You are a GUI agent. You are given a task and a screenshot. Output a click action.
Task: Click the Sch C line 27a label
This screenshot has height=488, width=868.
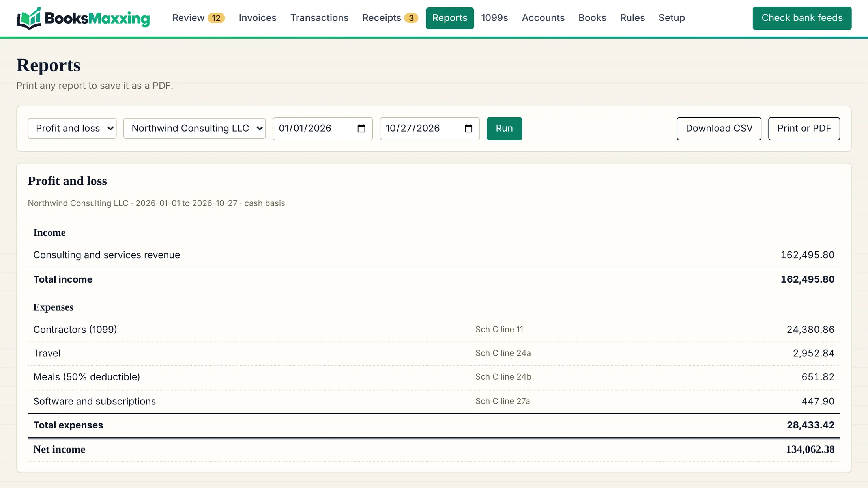point(503,401)
